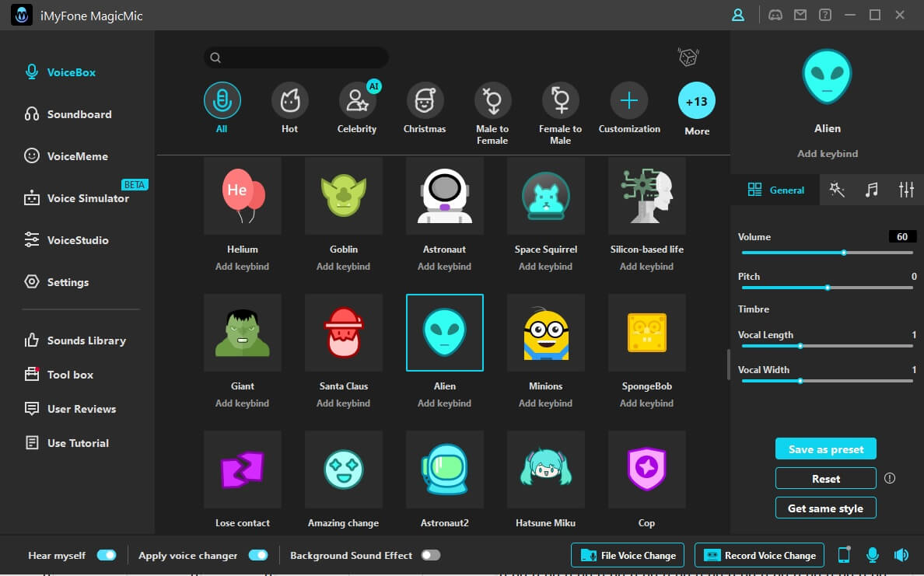The image size is (924, 576).
Task: Select the Amazing change voice
Action: pyautogui.click(x=344, y=470)
